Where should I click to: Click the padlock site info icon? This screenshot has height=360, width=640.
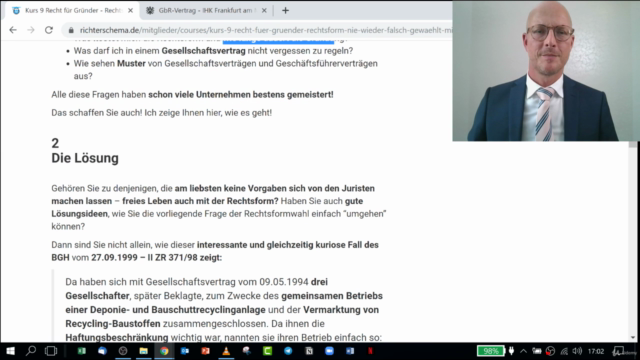[x=71, y=30]
